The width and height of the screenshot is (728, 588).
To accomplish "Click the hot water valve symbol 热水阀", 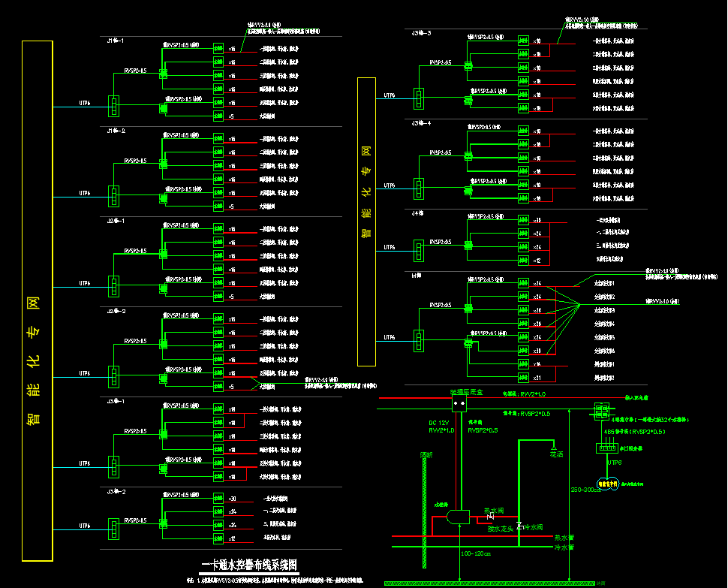I will 492,517.
